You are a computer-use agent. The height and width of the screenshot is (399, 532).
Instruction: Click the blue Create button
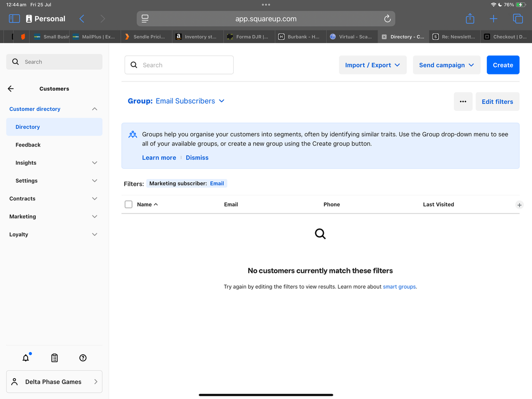[503, 65]
